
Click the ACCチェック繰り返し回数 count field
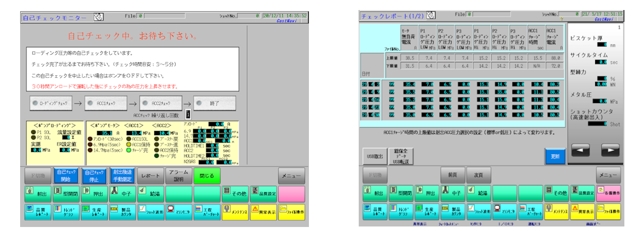(187, 114)
